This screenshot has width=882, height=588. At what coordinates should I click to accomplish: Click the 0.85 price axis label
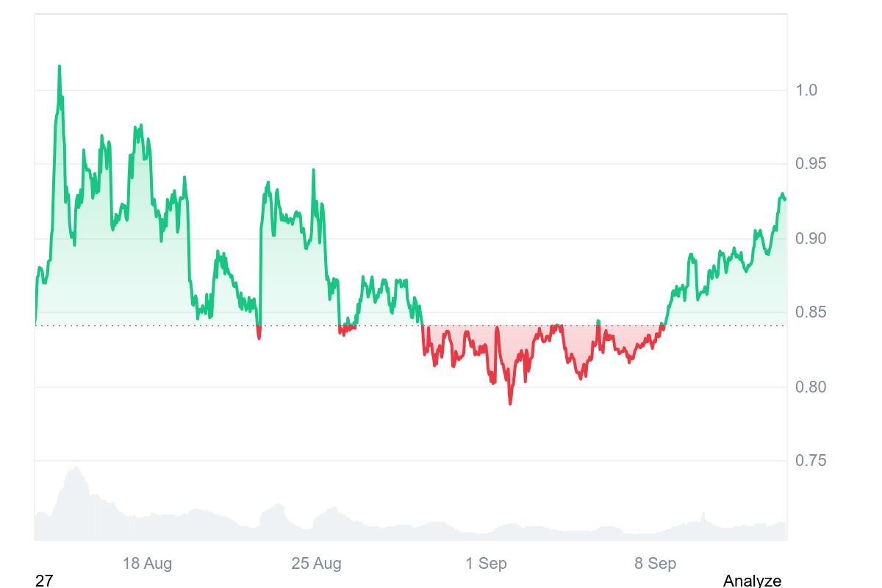811,312
